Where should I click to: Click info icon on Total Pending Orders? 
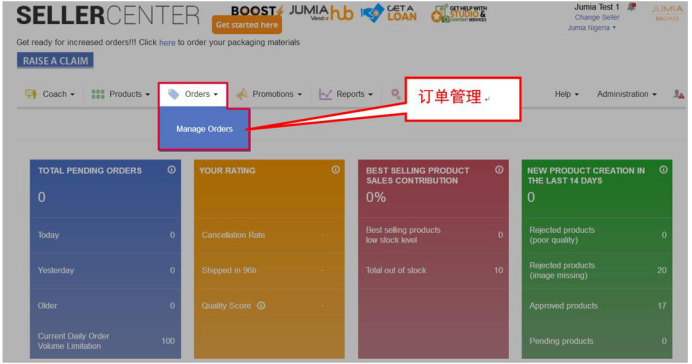[x=171, y=170]
